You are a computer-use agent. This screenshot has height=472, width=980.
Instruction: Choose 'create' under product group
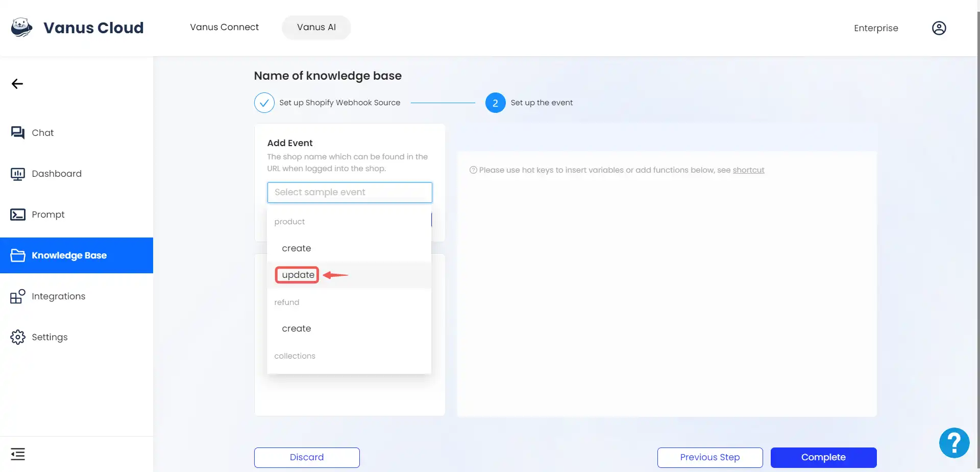click(349, 248)
